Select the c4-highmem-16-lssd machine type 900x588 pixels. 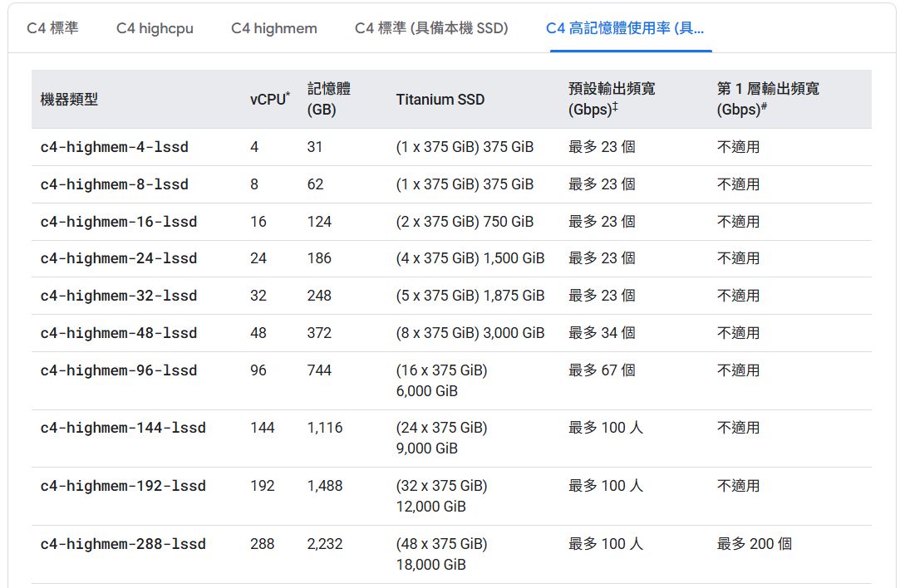pos(119,222)
